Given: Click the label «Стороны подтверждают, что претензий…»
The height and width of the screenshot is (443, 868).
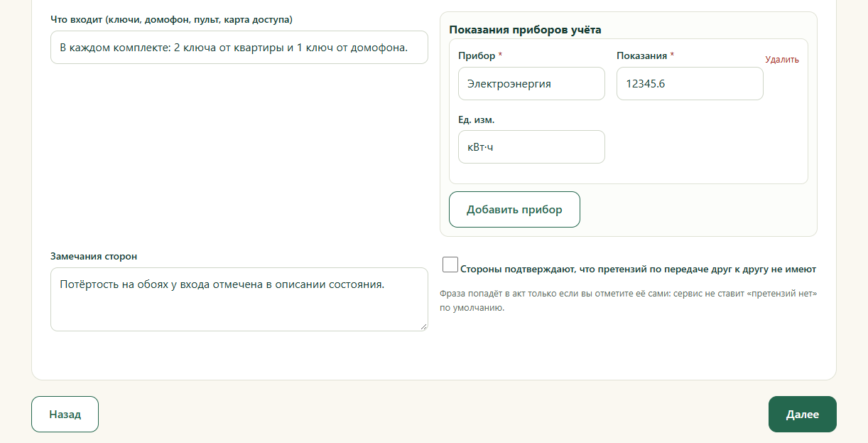Looking at the screenshot, I should 638,269.
